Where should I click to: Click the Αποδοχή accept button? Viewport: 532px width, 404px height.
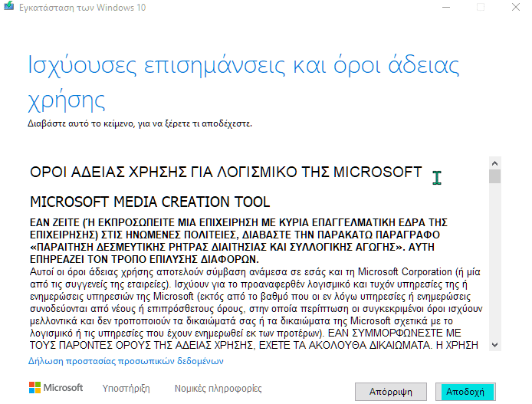(x=465, y=392)
